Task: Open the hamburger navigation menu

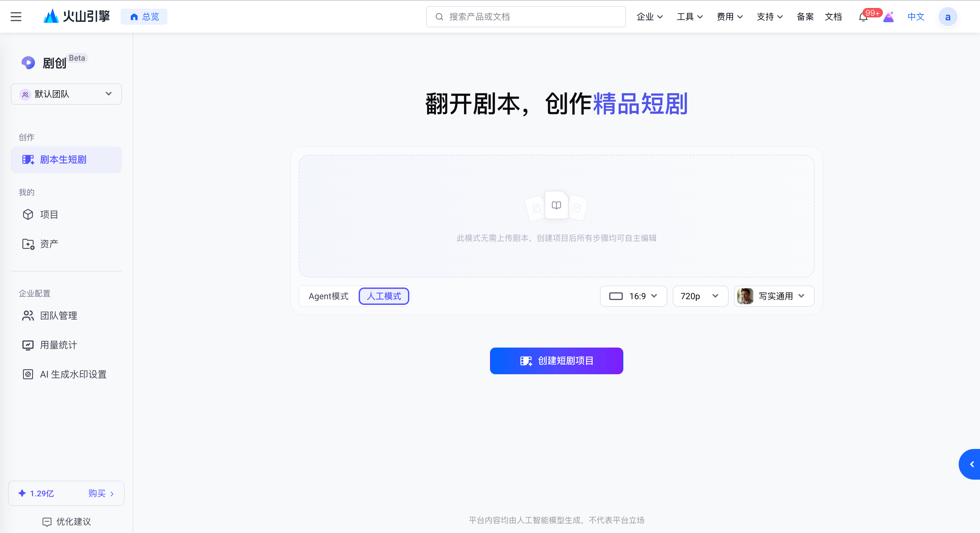Action: 16,17
